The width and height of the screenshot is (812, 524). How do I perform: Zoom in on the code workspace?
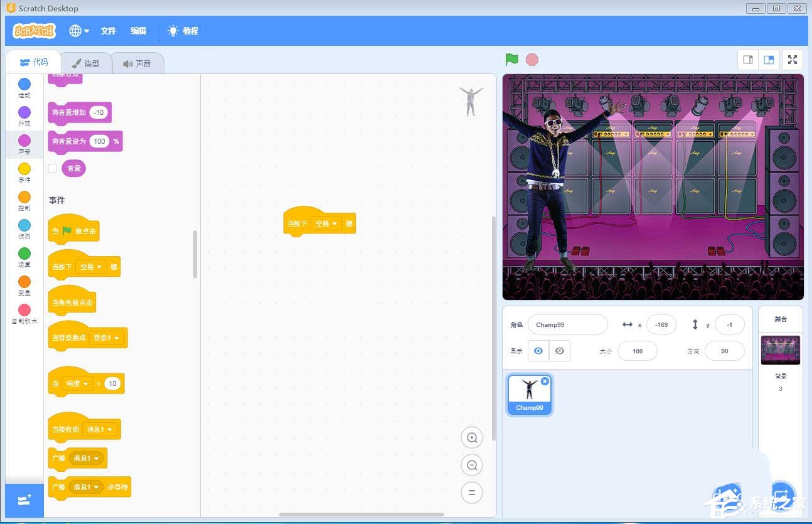[472, 437]
